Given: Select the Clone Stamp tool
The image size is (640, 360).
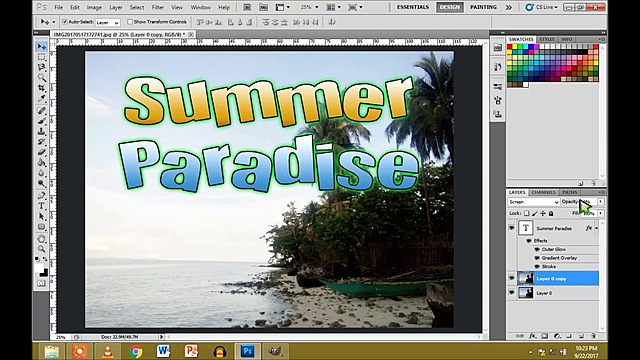Looking at the screenshot, I should 41,131.
